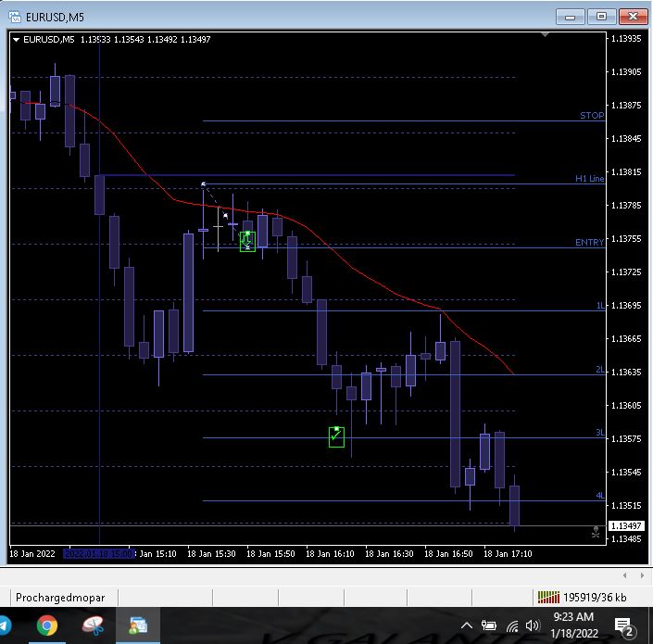
Task: Maximize the EURUSD,M5 chart window
Action: (x=601, y=17)
